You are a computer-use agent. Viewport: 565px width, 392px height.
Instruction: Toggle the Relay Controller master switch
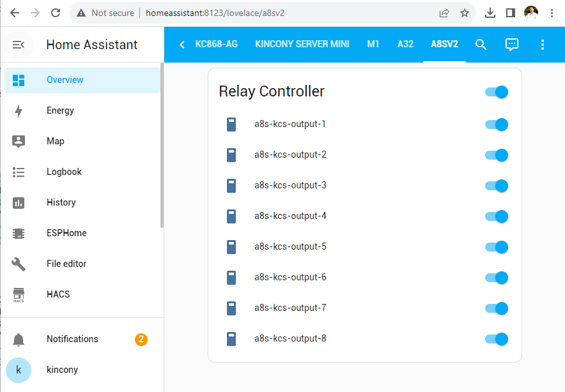pos(497,92)
